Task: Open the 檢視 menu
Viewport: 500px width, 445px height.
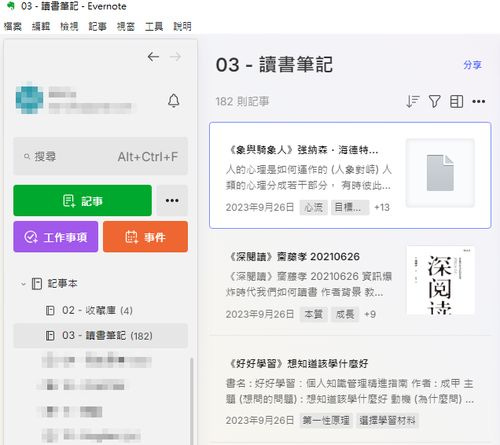Action: (x=69, y=26)
